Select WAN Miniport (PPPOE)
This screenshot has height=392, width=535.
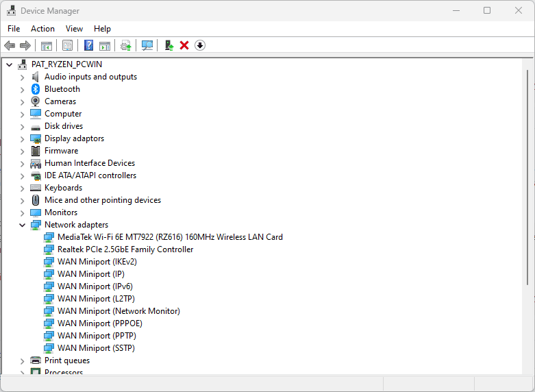click(99, 323)
